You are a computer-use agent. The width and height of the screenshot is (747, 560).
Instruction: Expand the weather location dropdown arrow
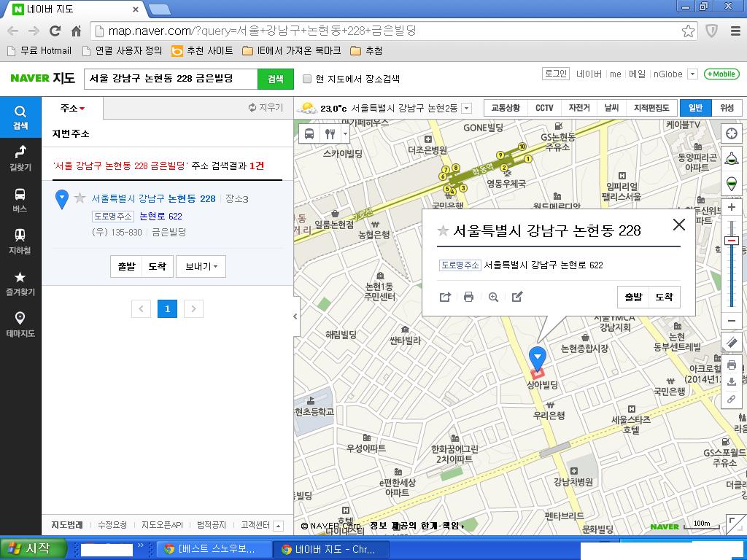(x=467, y=108)
